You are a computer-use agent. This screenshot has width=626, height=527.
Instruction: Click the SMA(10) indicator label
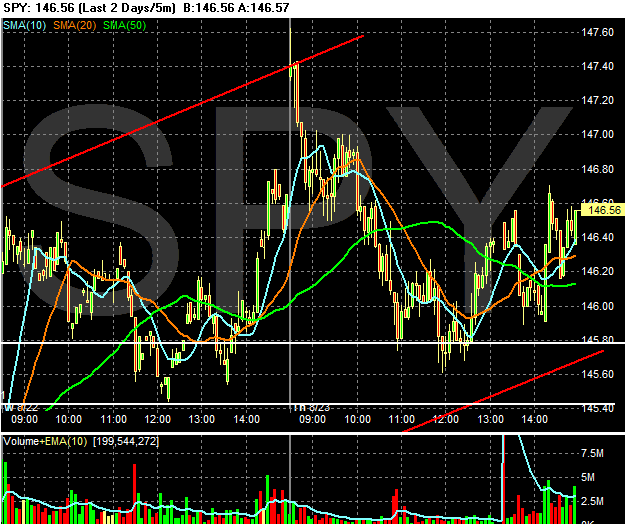25,26
